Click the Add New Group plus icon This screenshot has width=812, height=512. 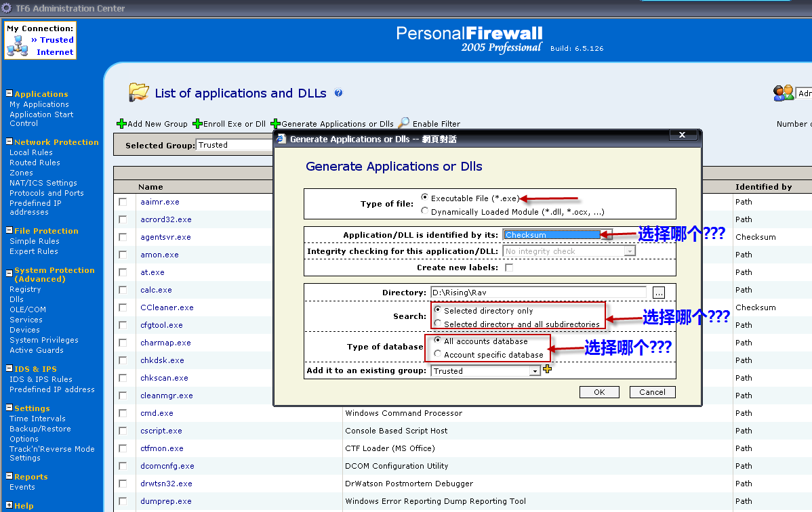pyautogui.click(x=122, y=124)
